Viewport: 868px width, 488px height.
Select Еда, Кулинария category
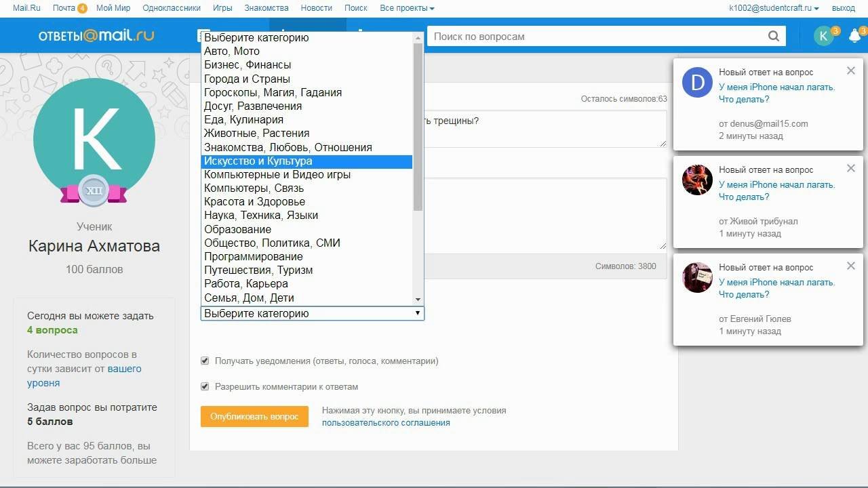tap(307, 120)
